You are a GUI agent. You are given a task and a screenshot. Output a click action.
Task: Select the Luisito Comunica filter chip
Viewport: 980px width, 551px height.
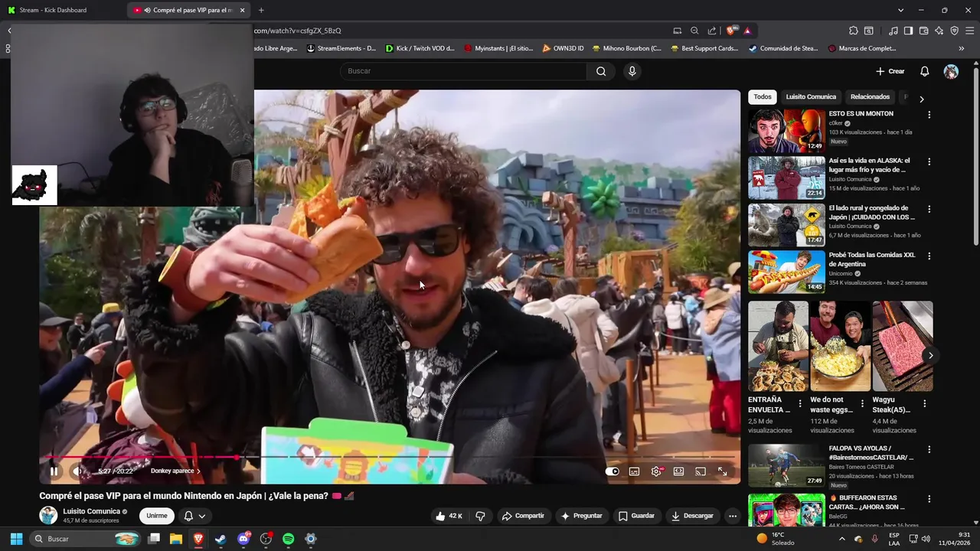pos(811,97)
